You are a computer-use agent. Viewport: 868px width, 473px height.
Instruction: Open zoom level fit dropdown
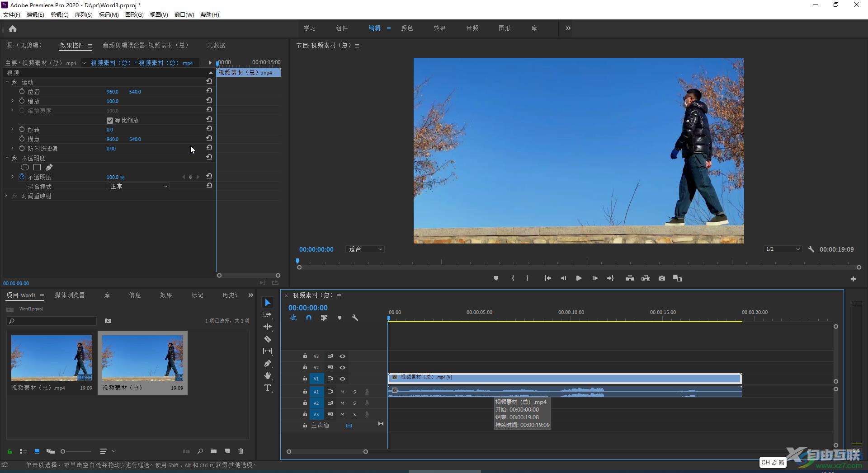tap(365, 249)
